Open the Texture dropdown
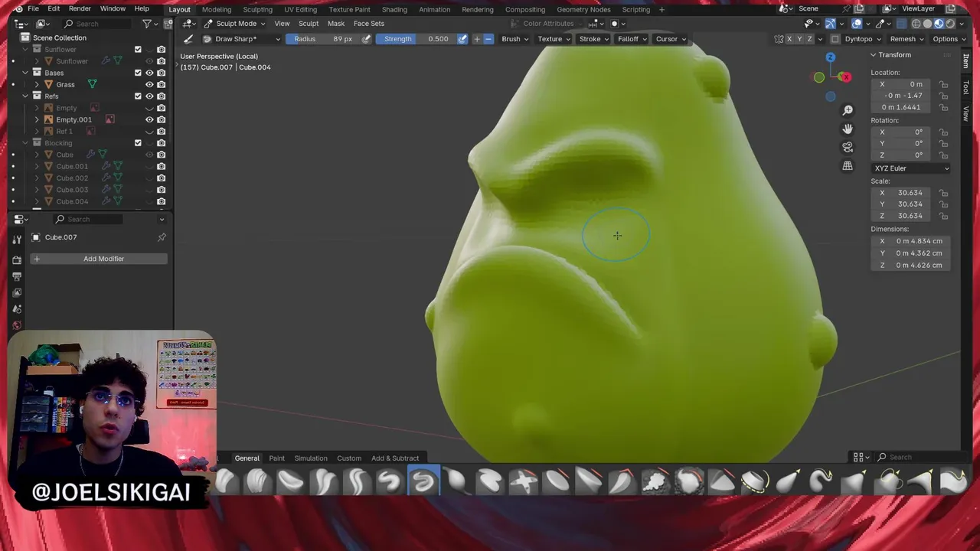This screenshot has height=551, width=980. (554, 39)
